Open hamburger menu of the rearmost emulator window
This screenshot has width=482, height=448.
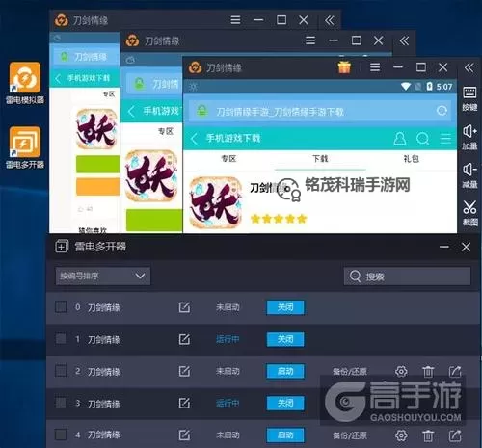pos(235,20)
